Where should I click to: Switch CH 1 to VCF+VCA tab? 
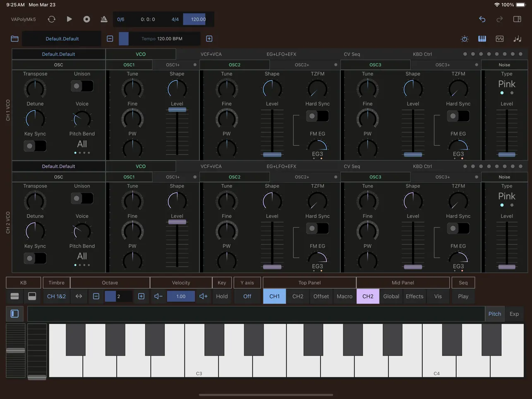click(211, 54)
